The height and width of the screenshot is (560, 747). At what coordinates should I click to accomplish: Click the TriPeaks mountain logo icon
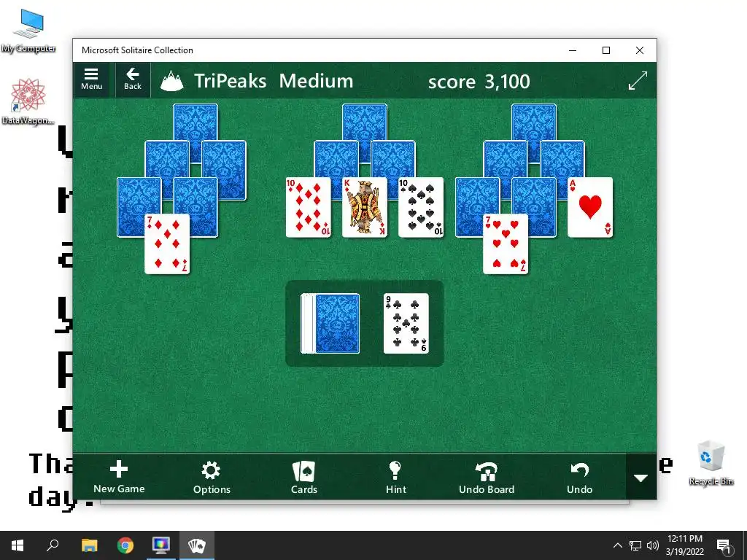171,81
